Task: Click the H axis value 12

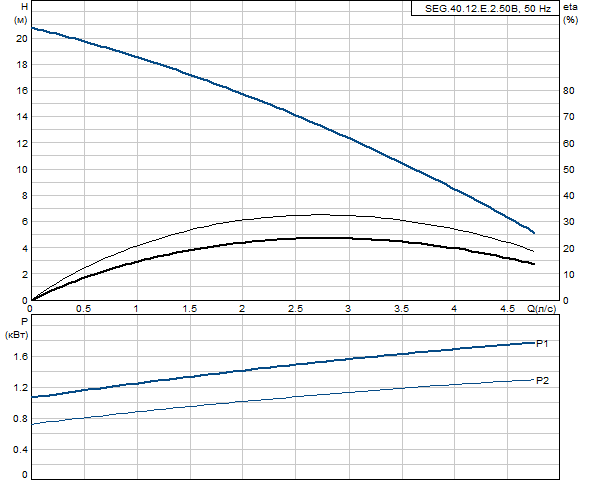Action: coord(22,144)
